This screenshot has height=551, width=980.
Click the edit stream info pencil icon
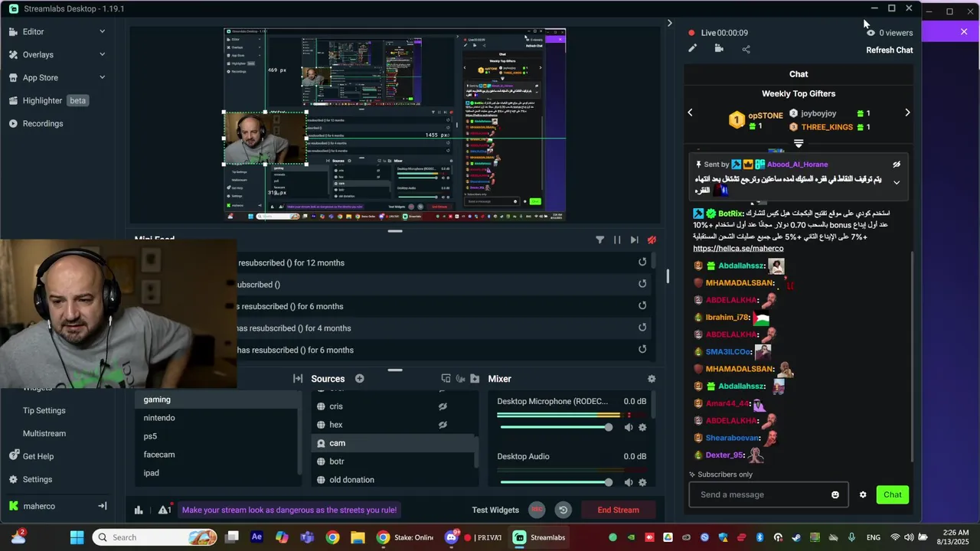(x=692, y=48)
